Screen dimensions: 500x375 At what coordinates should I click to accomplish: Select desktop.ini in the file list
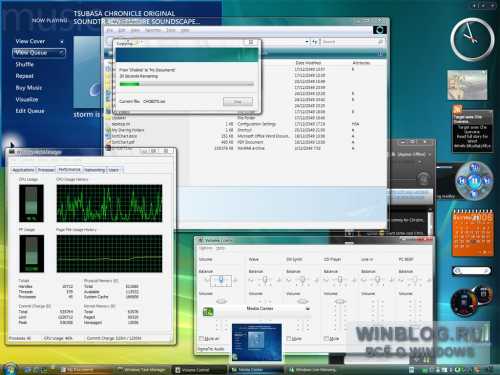tap(120, 124)
